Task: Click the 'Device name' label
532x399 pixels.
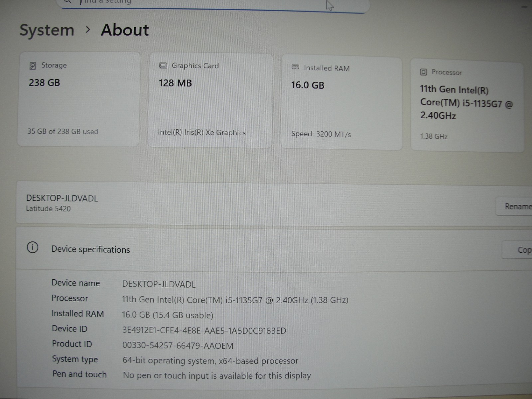Action: click(x=76, y=283)
